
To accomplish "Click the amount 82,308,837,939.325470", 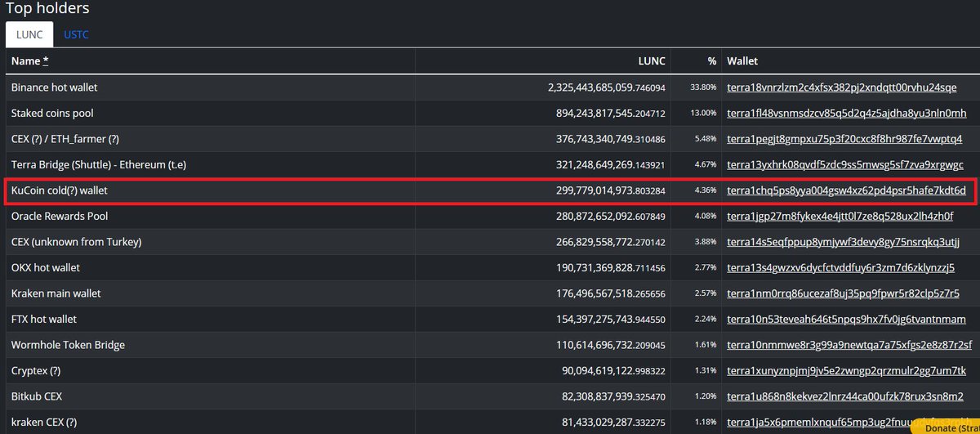I will point(613,396).
